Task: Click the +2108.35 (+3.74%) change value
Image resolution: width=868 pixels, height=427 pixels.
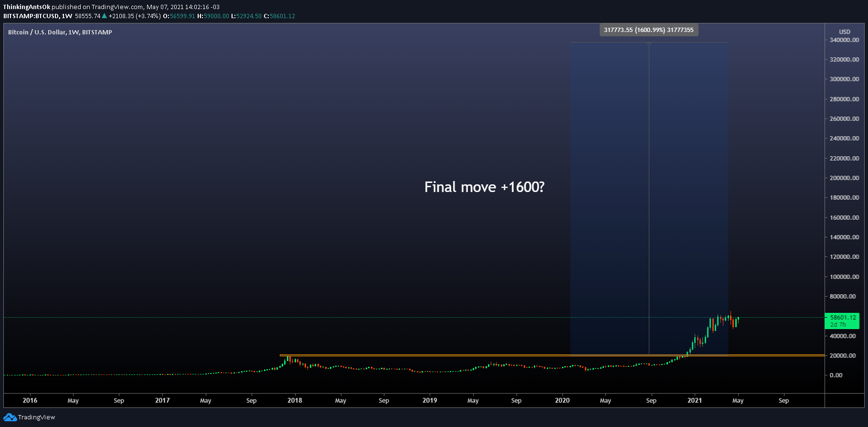Action: click(135, 16)
